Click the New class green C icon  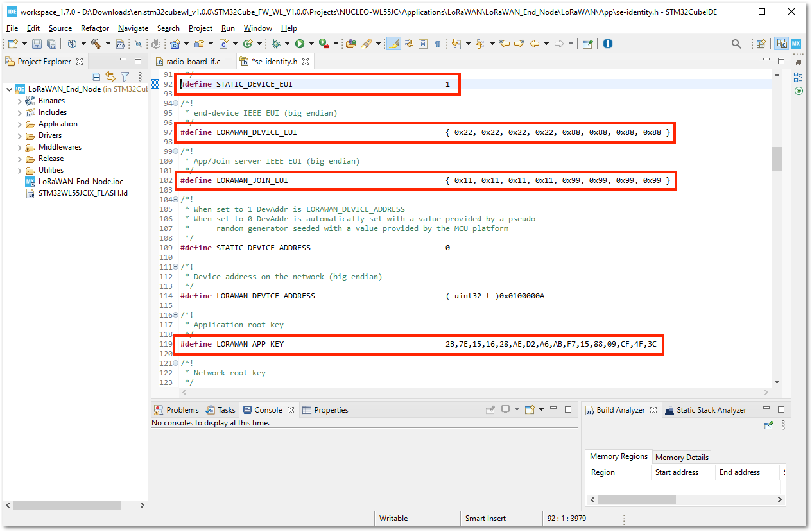(x=248, y=44)
